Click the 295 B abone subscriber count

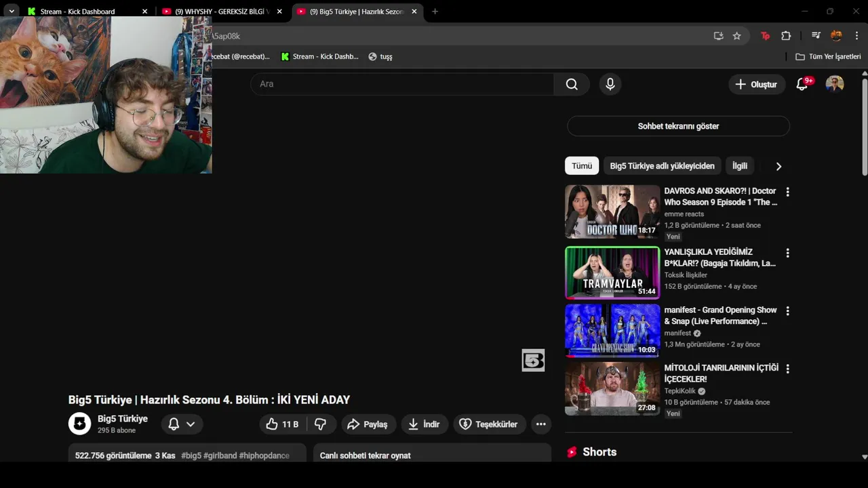(x=117, y=430)
